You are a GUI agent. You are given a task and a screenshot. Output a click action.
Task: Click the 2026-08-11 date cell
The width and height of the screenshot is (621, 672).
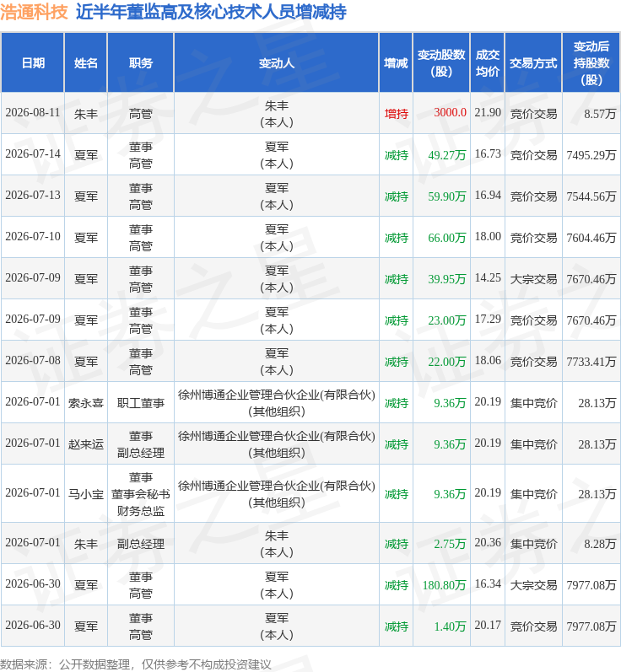pyautogui.click(x=33, y=113)
